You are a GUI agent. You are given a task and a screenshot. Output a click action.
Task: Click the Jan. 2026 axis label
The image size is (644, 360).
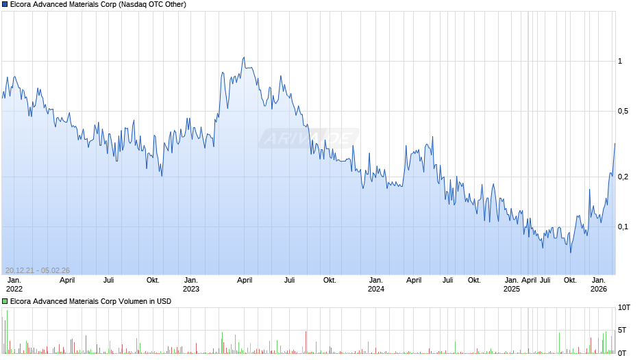tap(598, 285)
